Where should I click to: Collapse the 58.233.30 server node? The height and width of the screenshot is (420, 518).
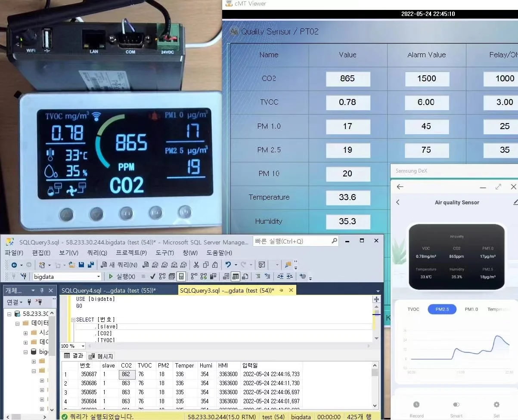tap(9, 314)
